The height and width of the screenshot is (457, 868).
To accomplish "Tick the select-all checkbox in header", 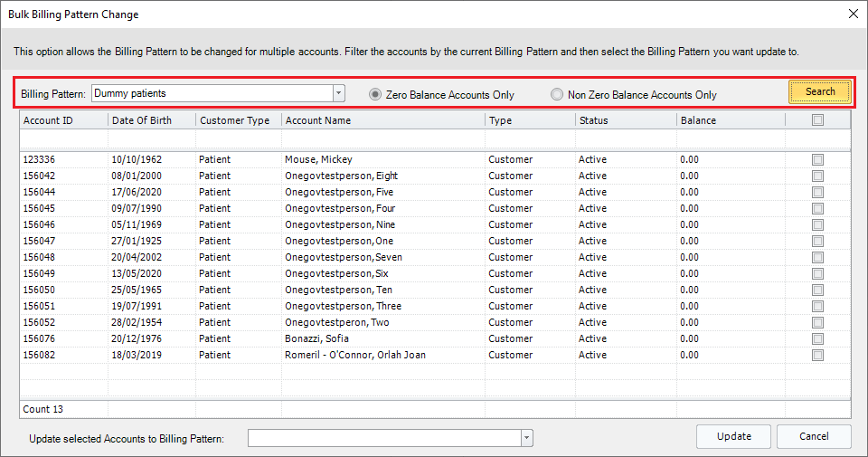I will click(817, 120).
